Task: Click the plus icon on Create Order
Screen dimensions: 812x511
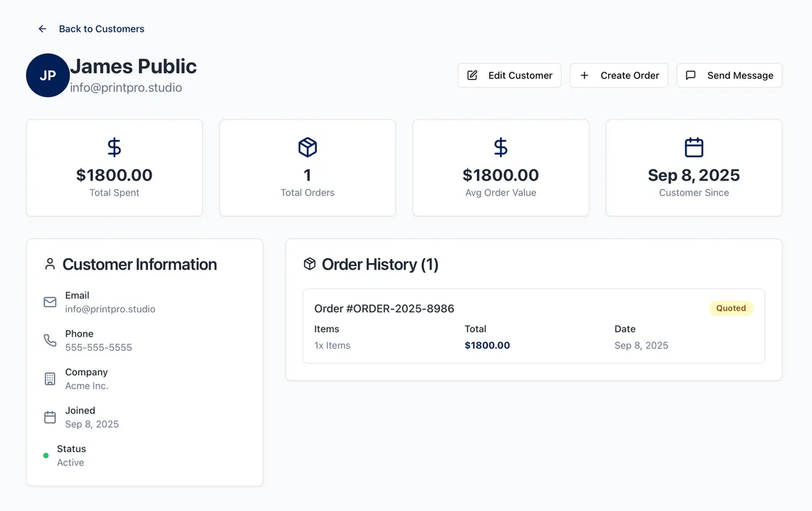Action: tap(584, 75)
